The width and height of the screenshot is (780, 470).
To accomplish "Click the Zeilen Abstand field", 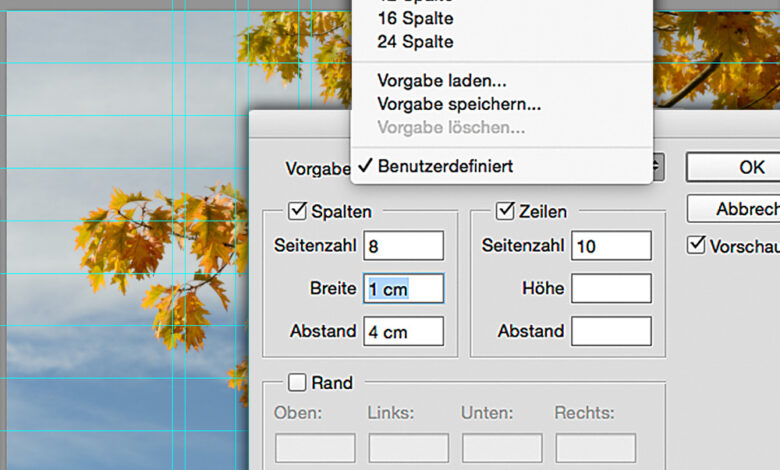I will (x=611, y=332).
